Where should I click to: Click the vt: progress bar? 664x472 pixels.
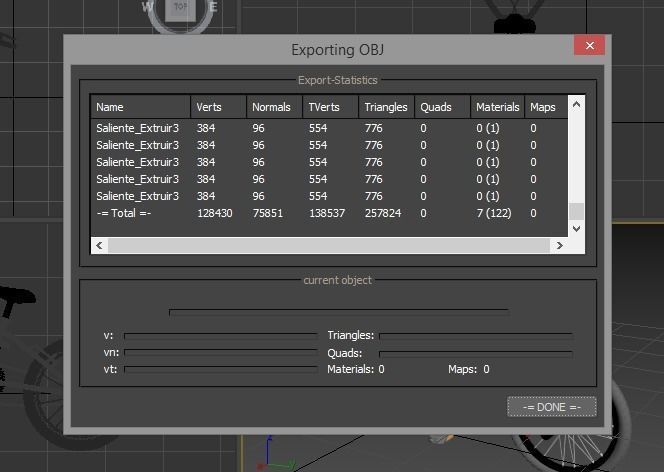221,369
